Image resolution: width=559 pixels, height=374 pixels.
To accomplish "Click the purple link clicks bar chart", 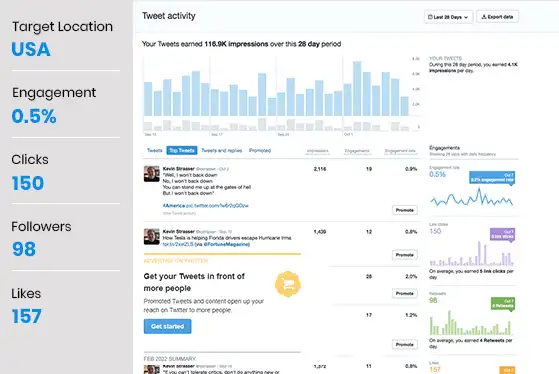I will (472, 253).
